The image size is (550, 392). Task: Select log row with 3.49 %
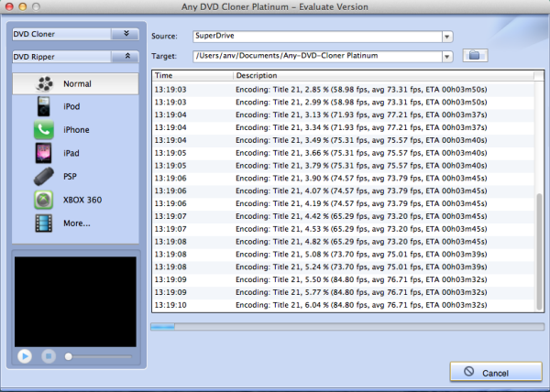tap(344, 140)
